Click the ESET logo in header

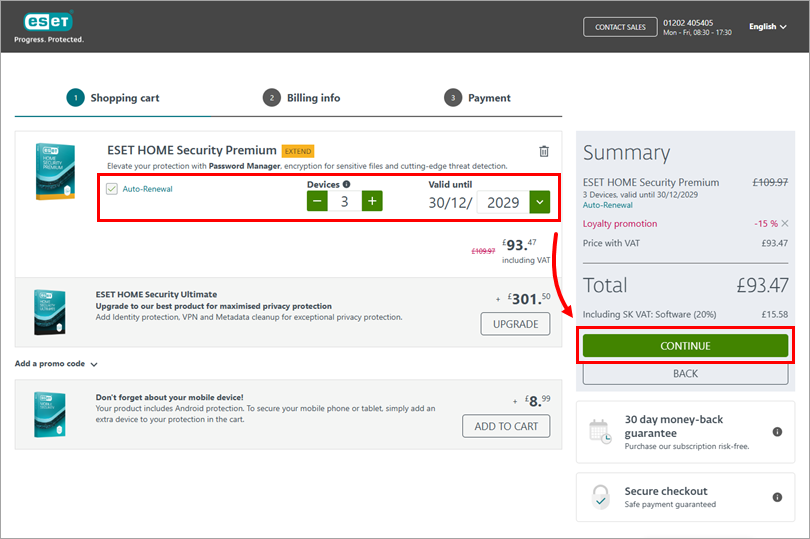[48, 22]
